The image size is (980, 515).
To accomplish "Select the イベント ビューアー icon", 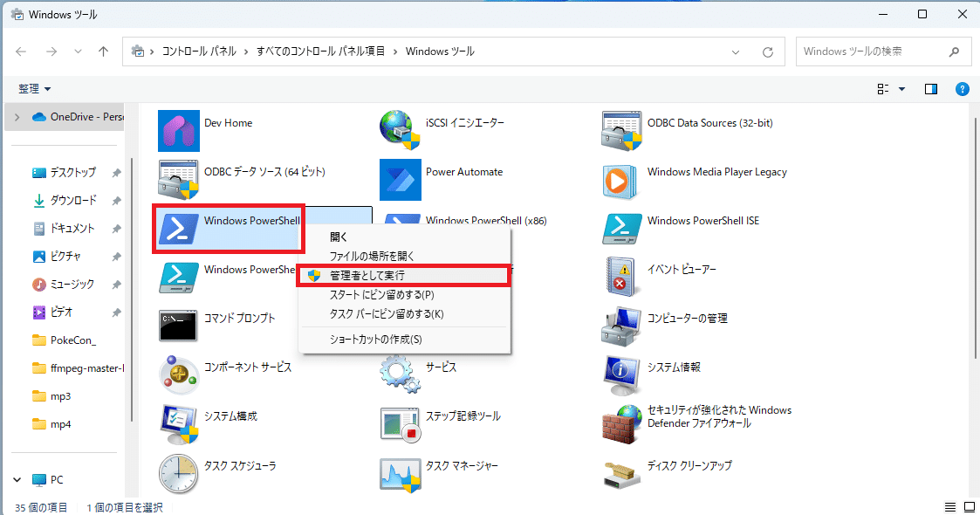I will point(621,277).
